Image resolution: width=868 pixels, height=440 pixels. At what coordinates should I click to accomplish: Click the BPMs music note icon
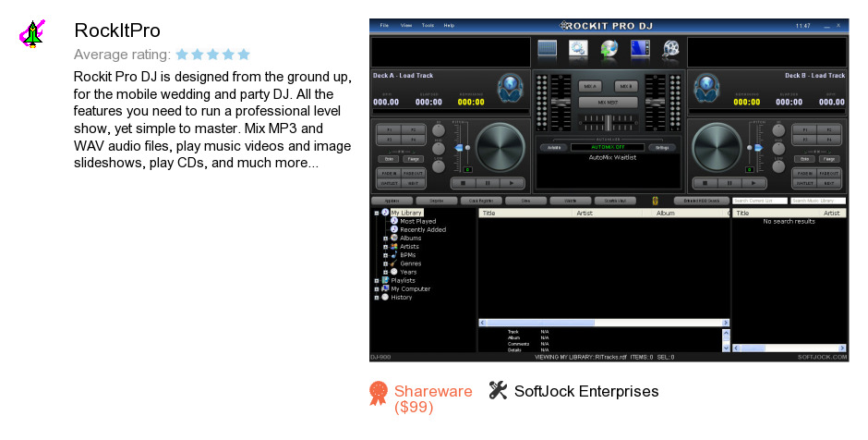394,255
